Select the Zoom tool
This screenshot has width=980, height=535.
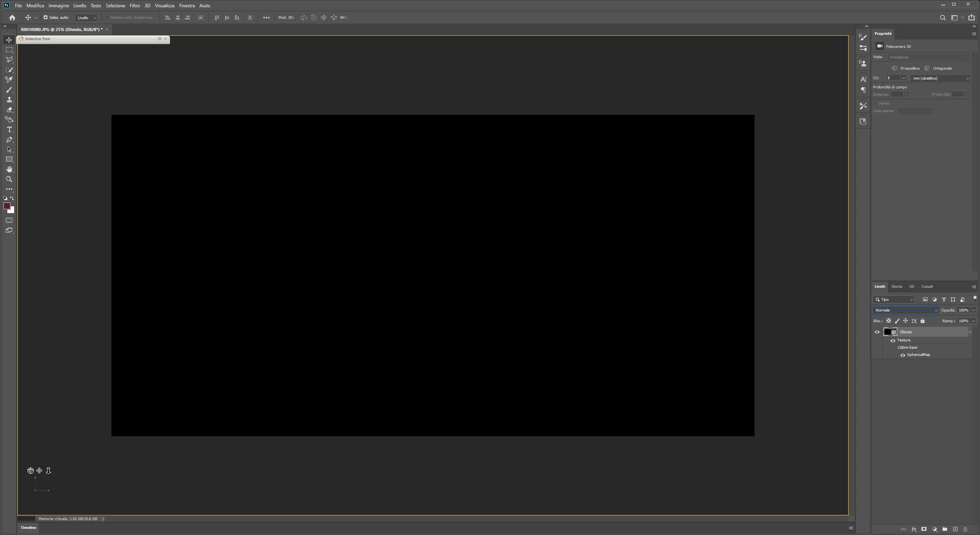(9, 179)
